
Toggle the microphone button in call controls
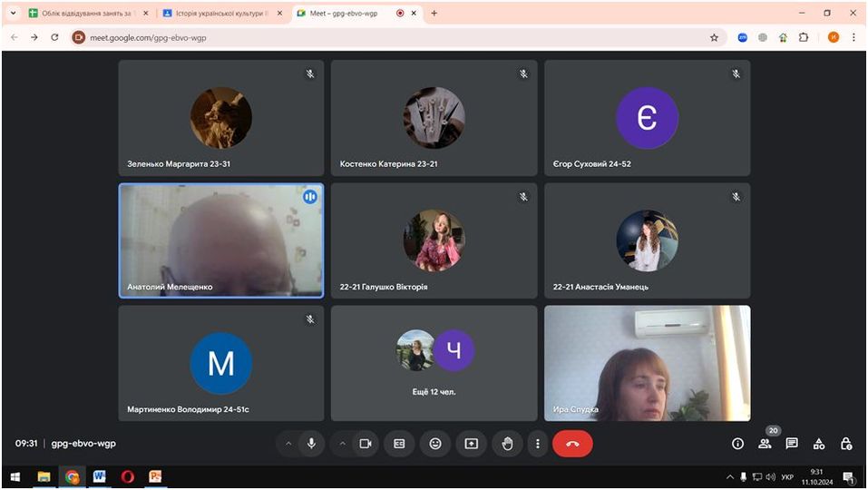click(x=312, y=444)
